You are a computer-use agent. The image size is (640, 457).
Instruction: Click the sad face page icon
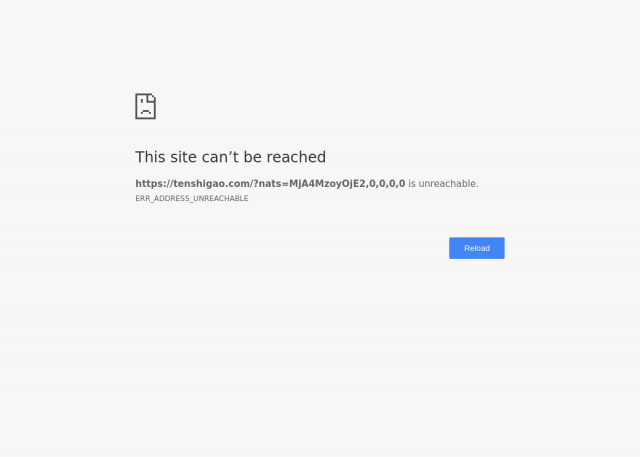point(145,106)
